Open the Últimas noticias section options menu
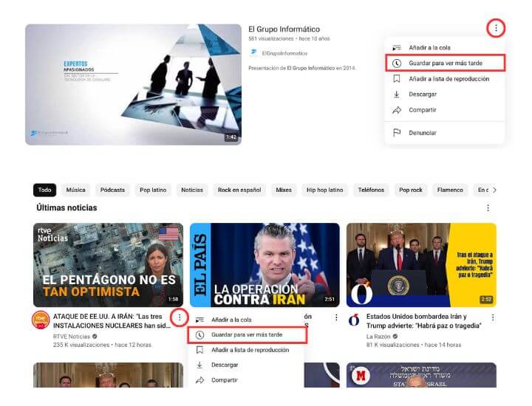This screenshot has width=532, height=406. [488, 207]
